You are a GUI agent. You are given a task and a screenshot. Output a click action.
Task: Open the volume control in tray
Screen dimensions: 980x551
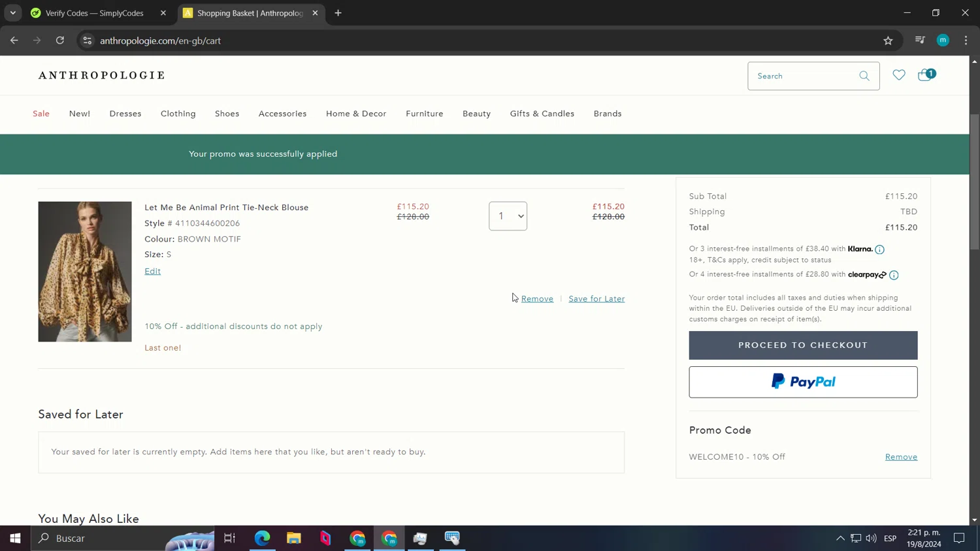coord(871,539)
